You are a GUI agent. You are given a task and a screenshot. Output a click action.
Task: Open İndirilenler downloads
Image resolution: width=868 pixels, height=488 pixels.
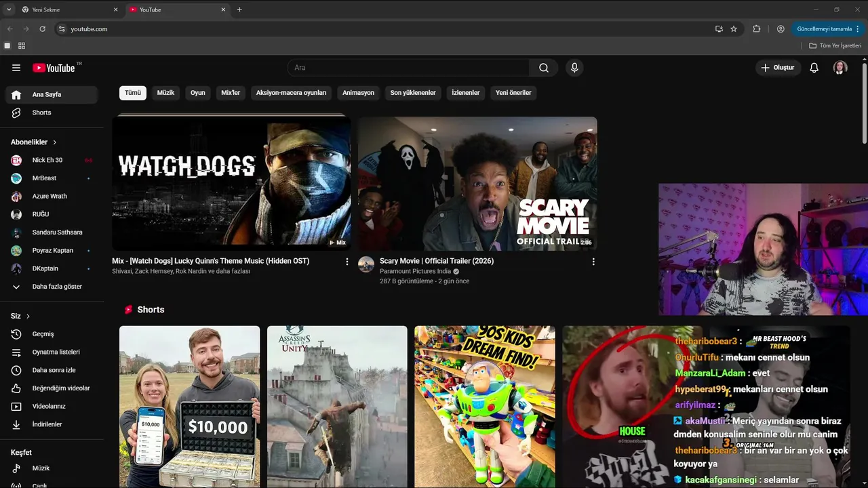tap(52, 424)
